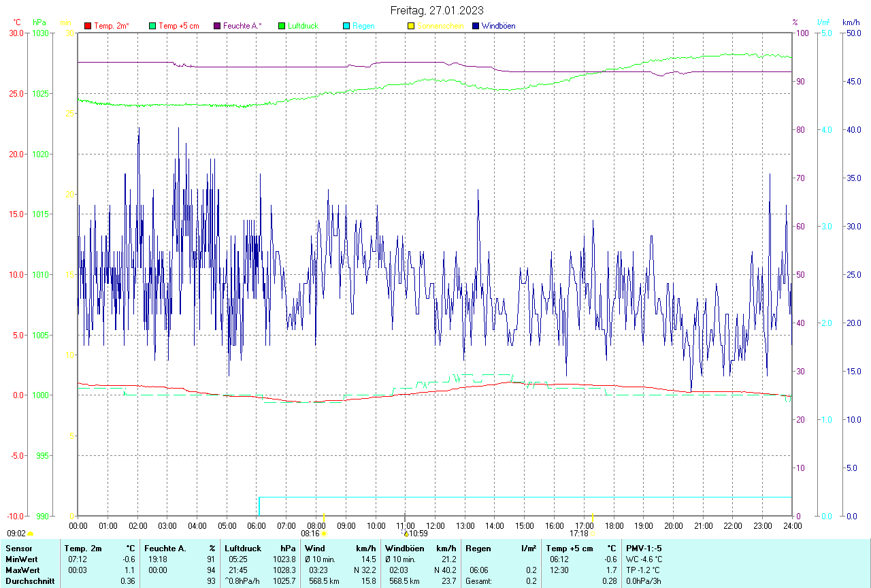Click the Gesamt: rain total label
This screenshot has height=588, width=871.
479,581
